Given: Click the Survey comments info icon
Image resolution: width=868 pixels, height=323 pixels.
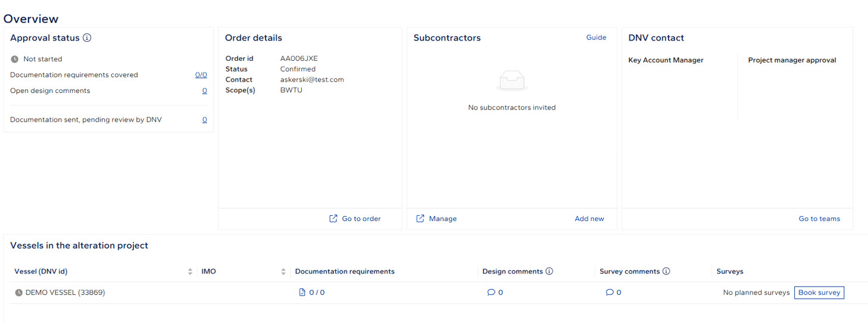Looking at the screenshot, I should pyautogui.click(x=666, y=271).
